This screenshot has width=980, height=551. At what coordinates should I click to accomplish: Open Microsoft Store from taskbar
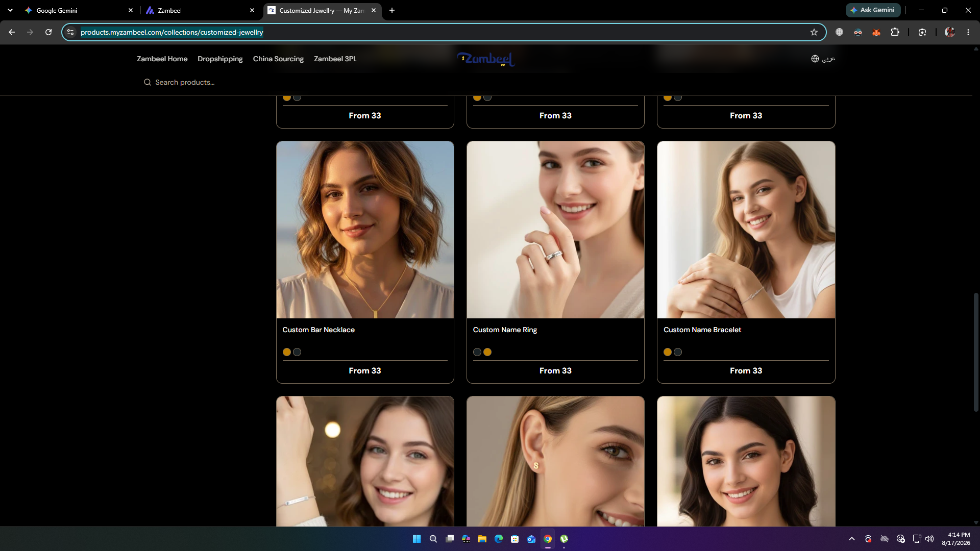click(x=515, y=539)
